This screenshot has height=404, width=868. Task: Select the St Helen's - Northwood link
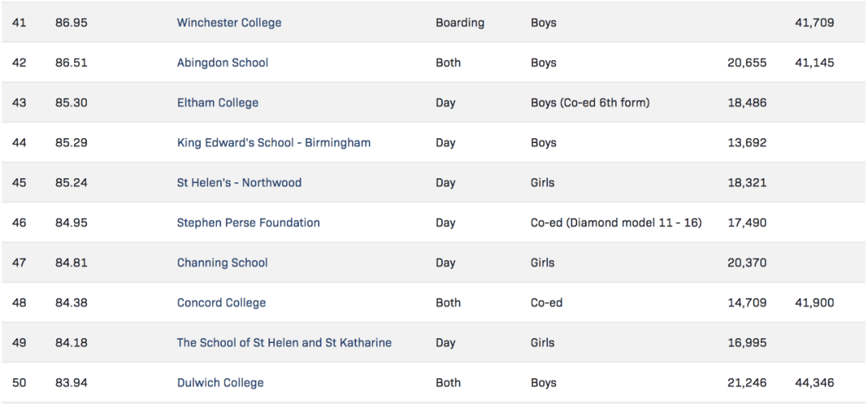[x=239, y=182]
